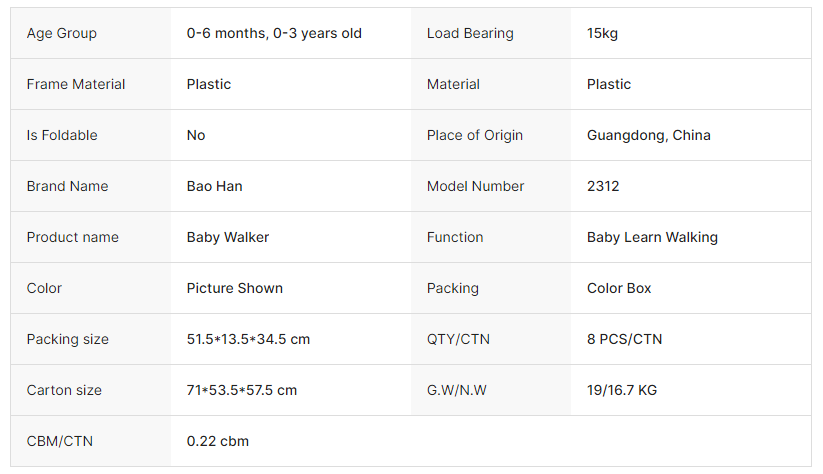Screen dimensions: 823x474
Task: Select the 'Bao Han' brand value
Action: pyautogui.click(x=215, y=186)
